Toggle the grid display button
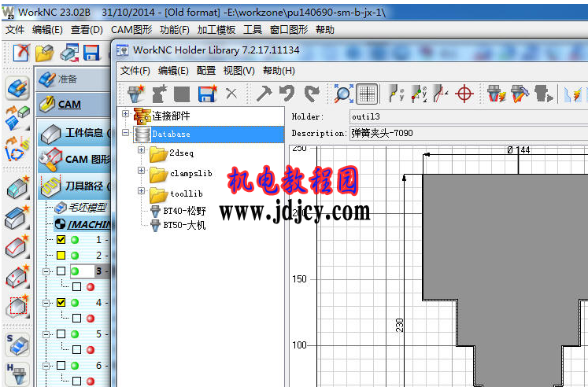 tap(367, 94)
